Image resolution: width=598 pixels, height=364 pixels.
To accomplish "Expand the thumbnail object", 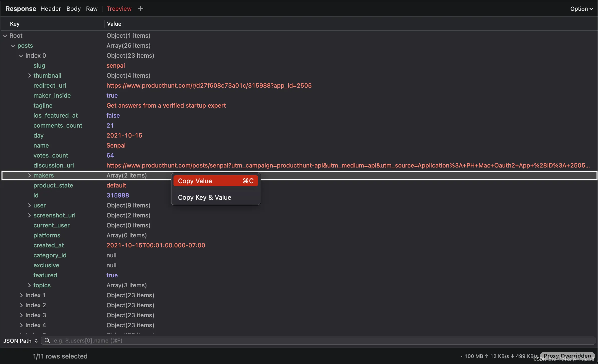I will [x=29, y=76].
